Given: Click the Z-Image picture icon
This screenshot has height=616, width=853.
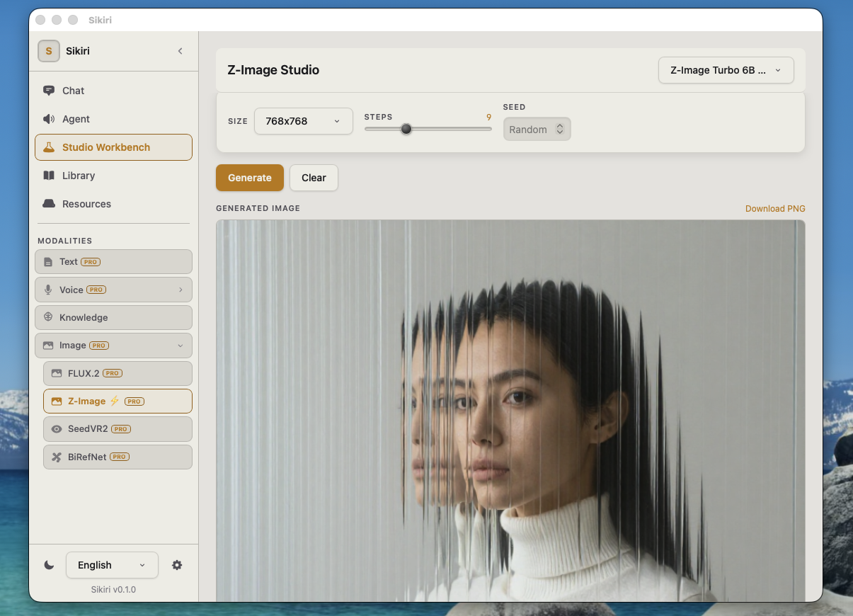Looking at the screenshot, I should [x=57, y=401].
